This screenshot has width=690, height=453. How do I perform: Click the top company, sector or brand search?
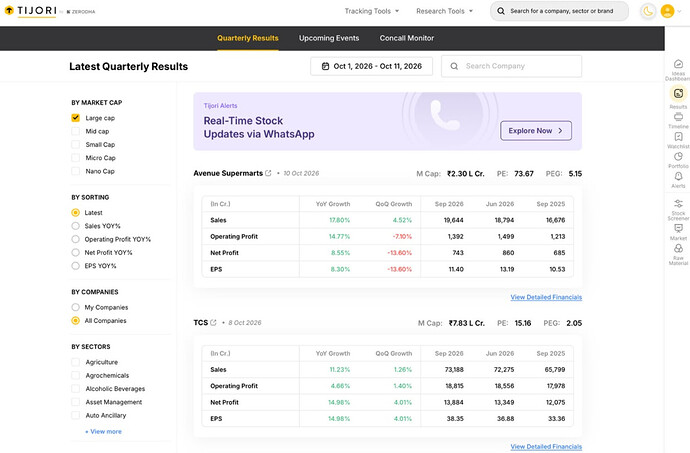[559, 11]
